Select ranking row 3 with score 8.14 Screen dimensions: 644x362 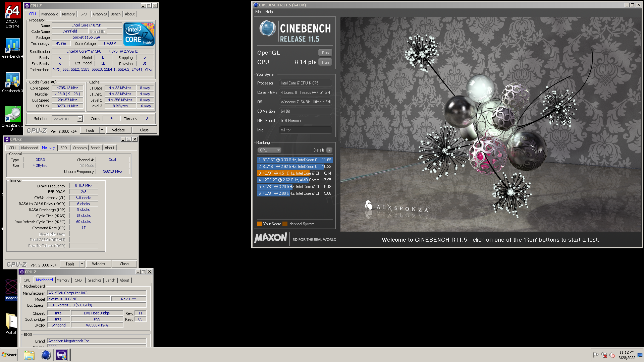(x=294, y=173)
